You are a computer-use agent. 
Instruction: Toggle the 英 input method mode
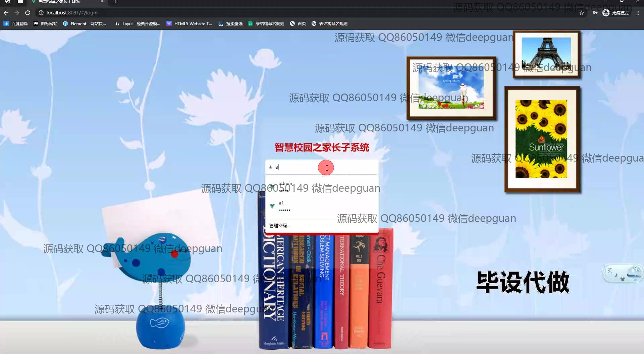click(x=610, y=270)
